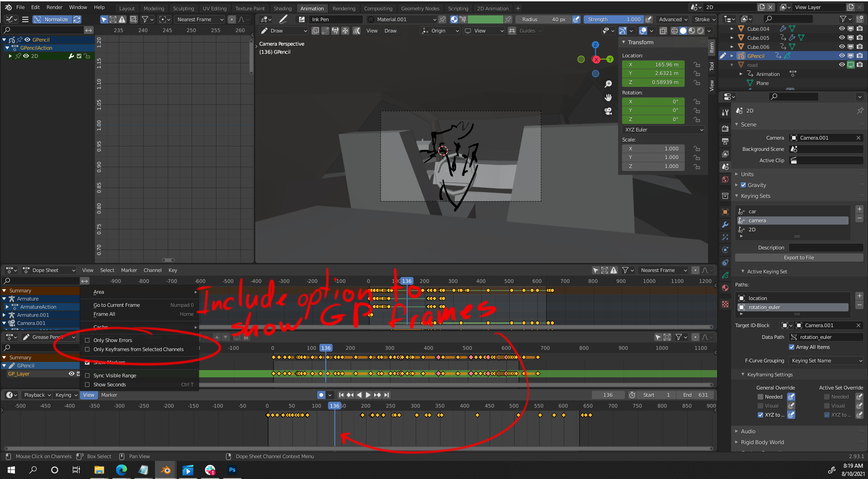The image size is (868, 479).
Task: Hide the GPencil object in outliner
Action: tap(842, 56)
